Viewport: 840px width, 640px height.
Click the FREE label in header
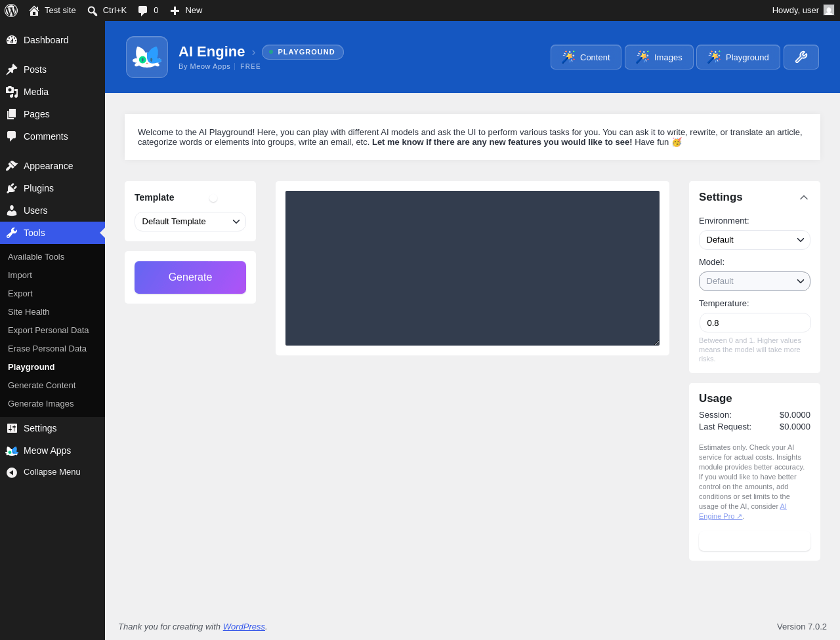coord(251,66)
